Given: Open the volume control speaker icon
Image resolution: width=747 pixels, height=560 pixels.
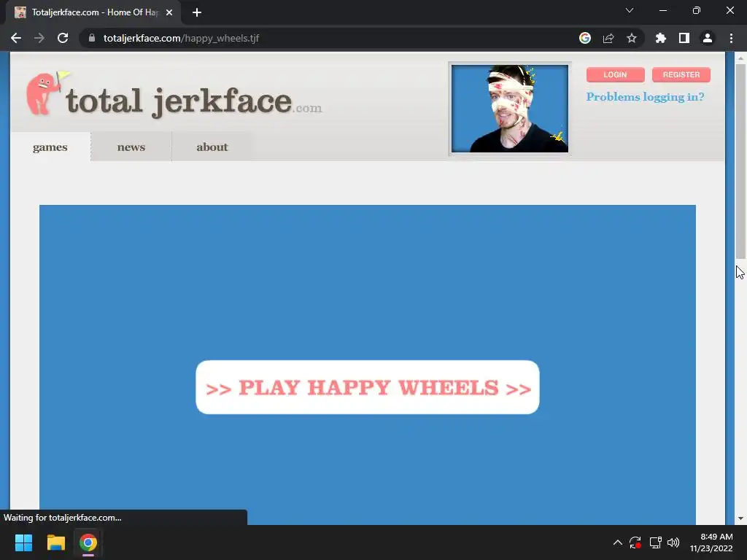Looking at the screenshot, I should click(x=673, y=542).
